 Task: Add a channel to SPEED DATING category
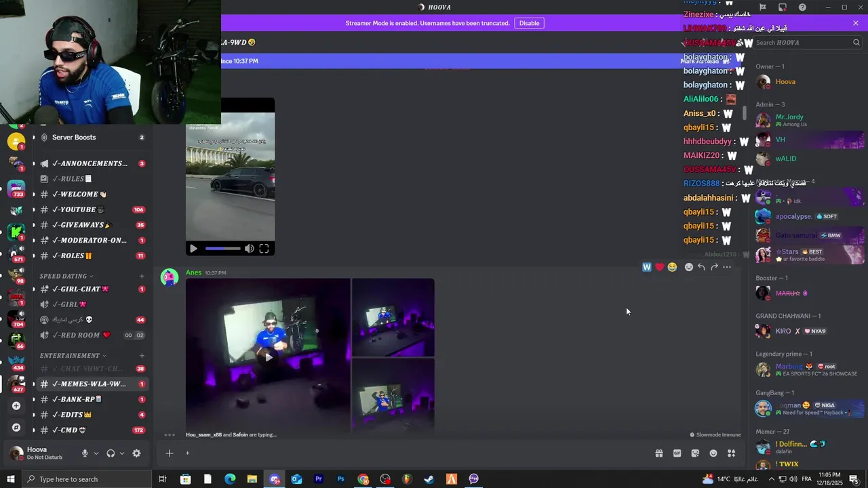[x=142, y=276]
